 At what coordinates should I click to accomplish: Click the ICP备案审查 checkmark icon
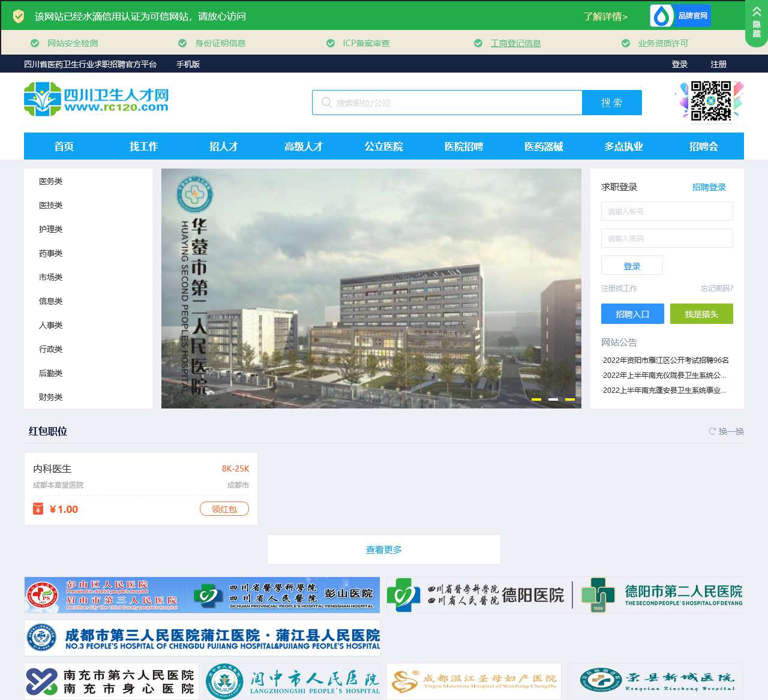click(x=331, y=43)
